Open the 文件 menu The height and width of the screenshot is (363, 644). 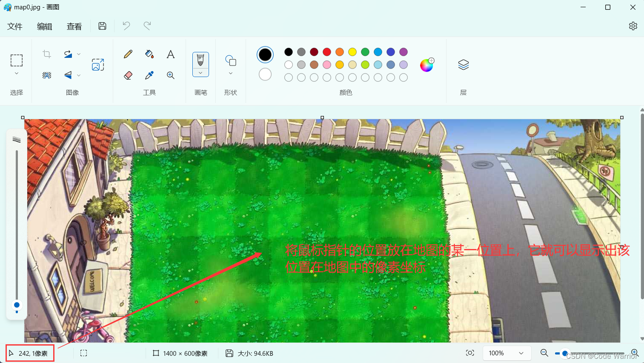pyautogui.click(x=15, y=26)
